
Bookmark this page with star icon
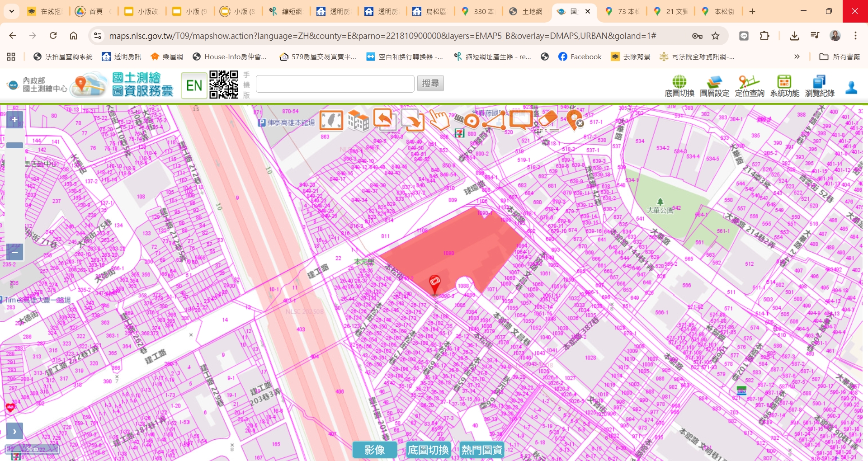click(x=715, y=36)
